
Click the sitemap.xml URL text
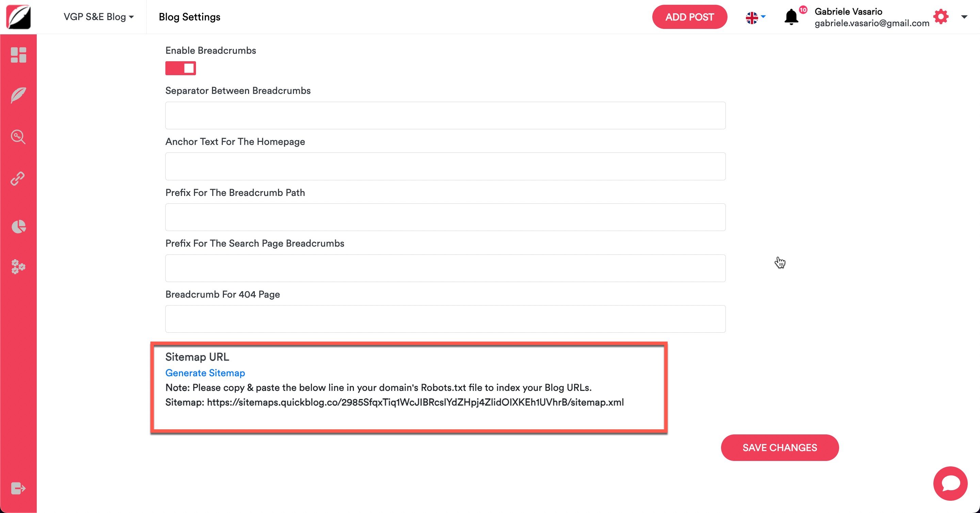tap(415, 402)
